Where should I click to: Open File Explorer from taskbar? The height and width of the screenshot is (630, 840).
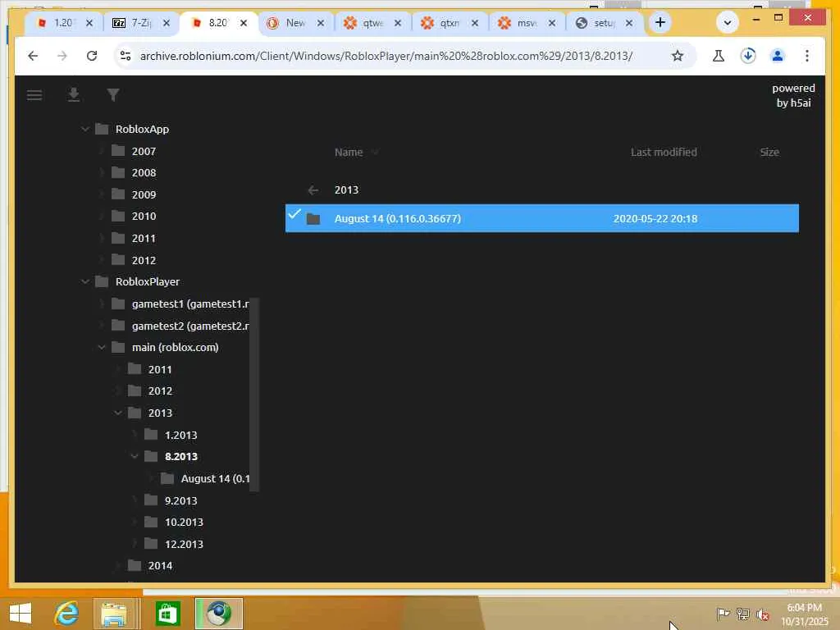click(x=113, y=614)
